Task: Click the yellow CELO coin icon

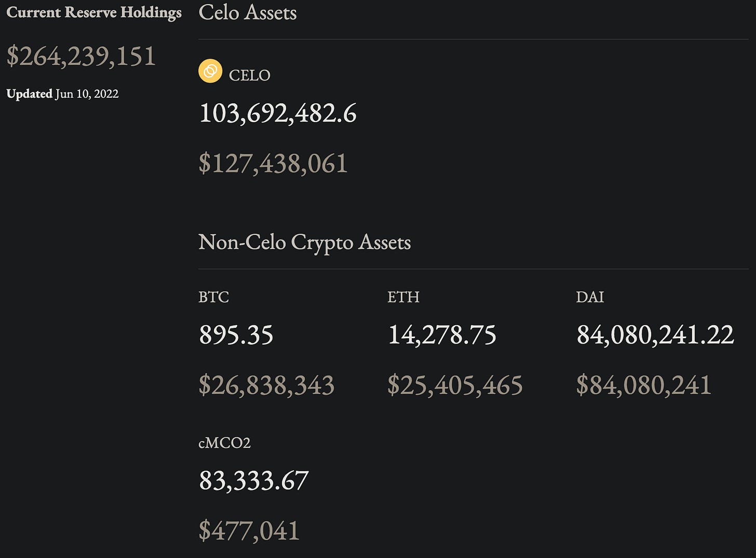Action: [210, 71]
